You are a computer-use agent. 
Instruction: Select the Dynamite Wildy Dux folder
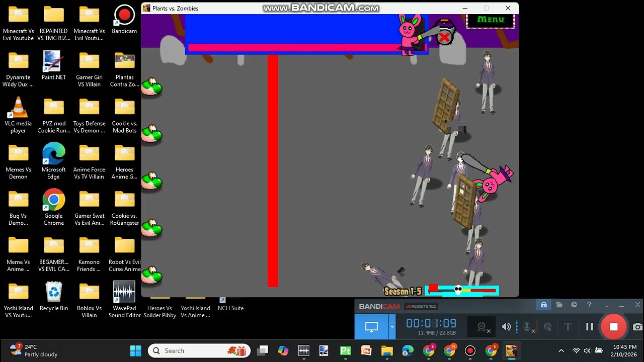point(18,69)
